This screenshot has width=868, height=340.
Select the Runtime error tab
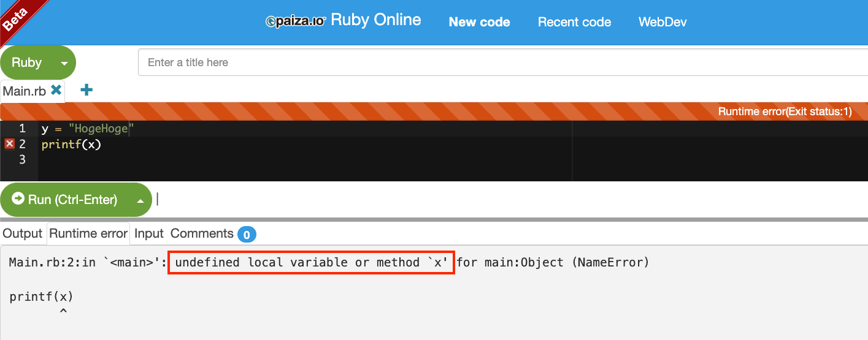[x=88, y=233]
